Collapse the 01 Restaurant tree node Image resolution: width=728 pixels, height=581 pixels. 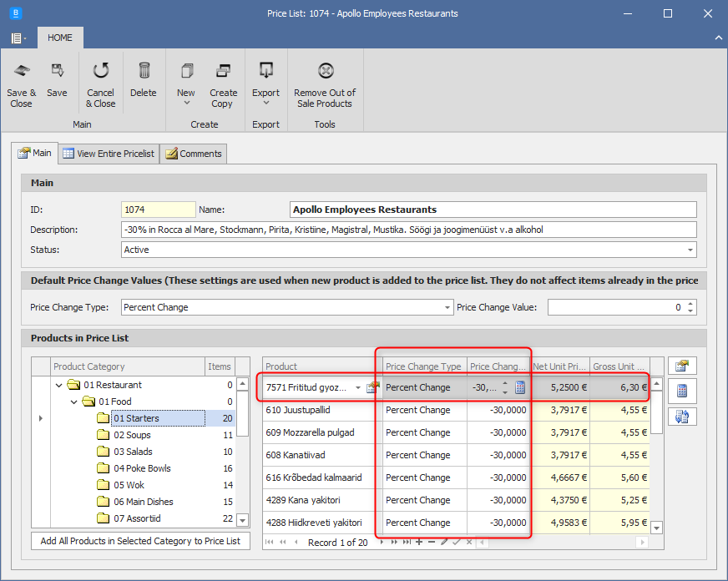tap(58, 385)
